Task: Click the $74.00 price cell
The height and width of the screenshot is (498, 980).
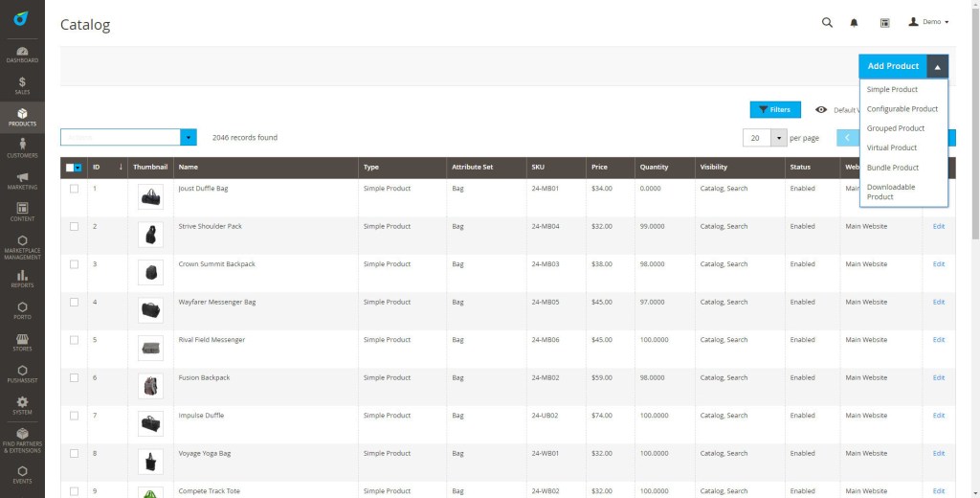Action: point(602,416)
